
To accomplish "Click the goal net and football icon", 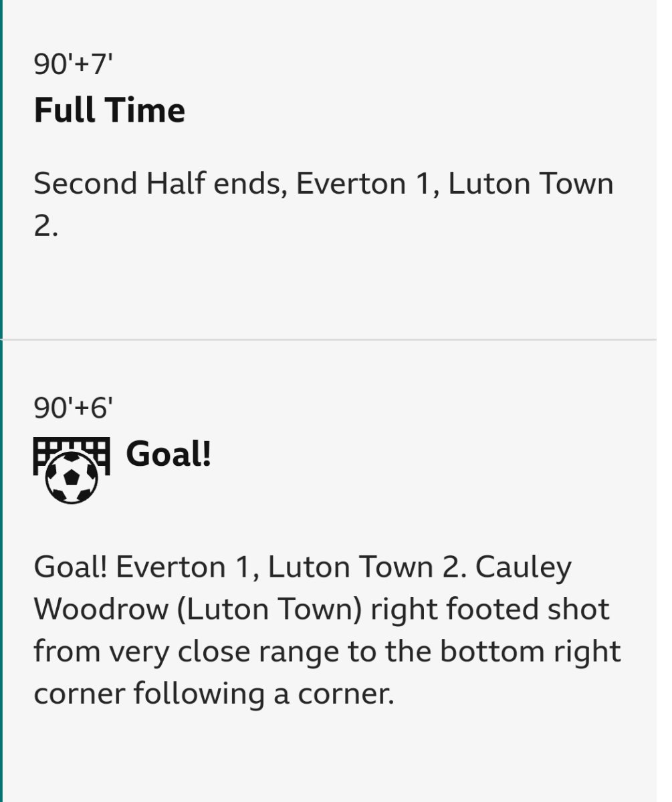I will (x=72, y=471).
